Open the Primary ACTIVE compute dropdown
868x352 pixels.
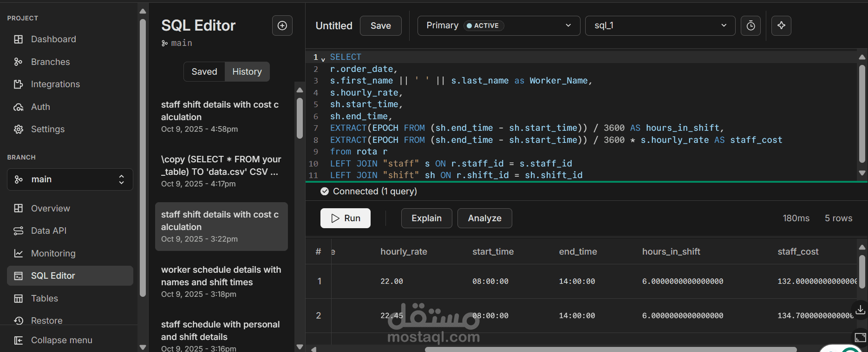pos(499,26)
